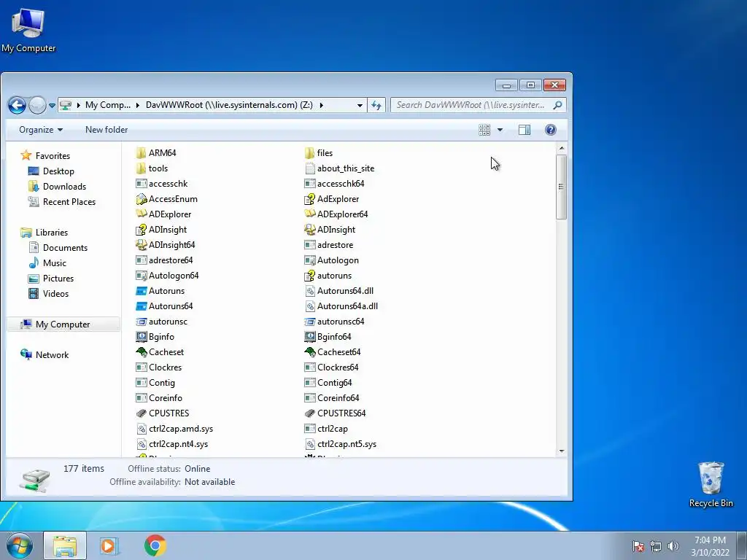Open the view options dropdown arrow
Viewport: 747px width, 560px height.
tap(500, 130)
